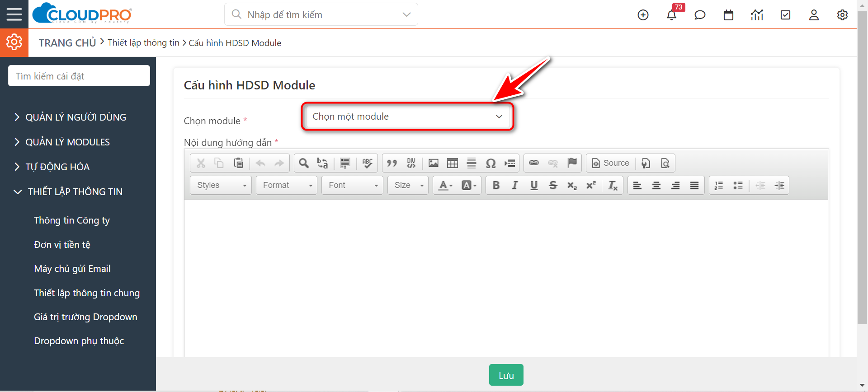Toggle underline formatting
The width and height of the screenshot is (868, 392).
(x=534, y=185)
